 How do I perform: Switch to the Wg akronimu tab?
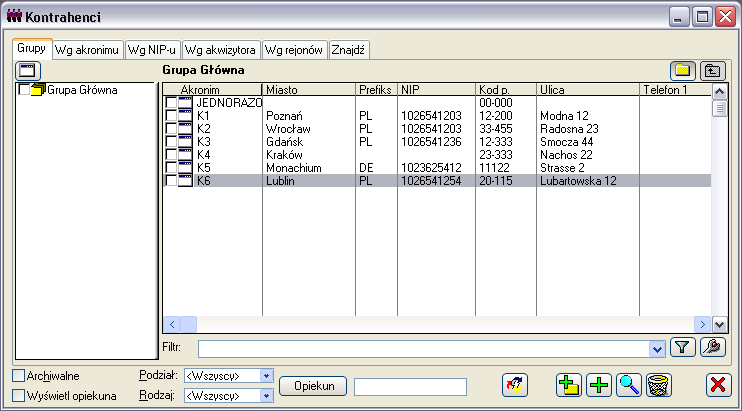(87, 50)
